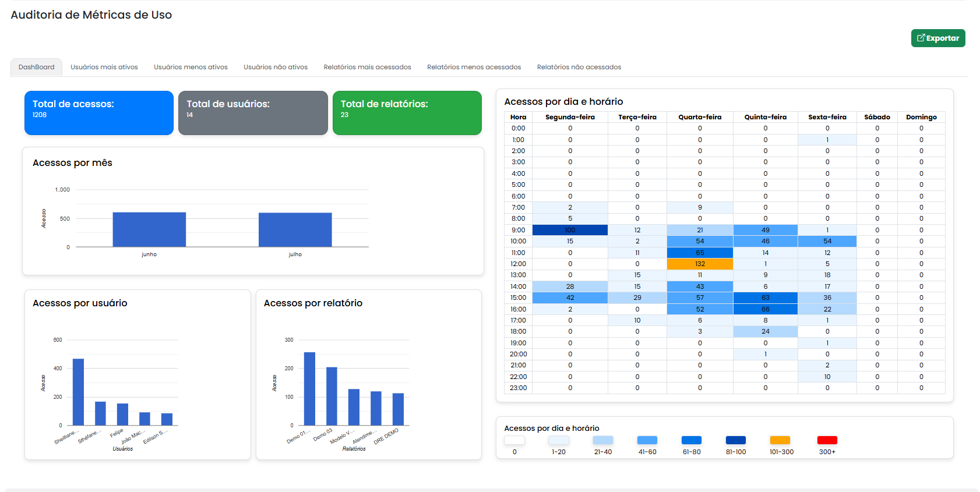Image resolution: width=980 pixels, height=492 pixels.
Task: Open the DashBoard tab
Action: pos(36,67)
